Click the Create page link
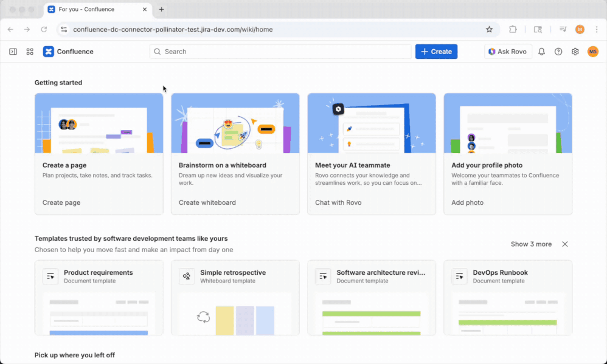The image size is (607, 364). coord(61,202)
